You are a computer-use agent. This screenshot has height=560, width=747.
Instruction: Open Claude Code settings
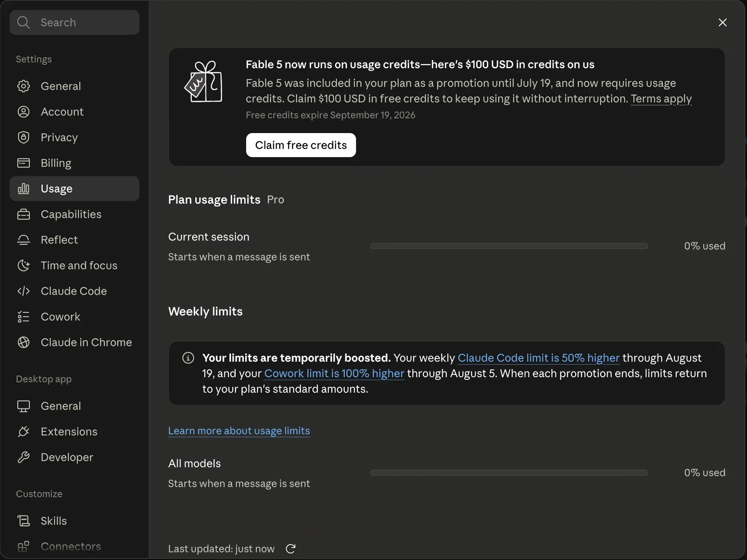pyautogui.click(x=74, y=291)
